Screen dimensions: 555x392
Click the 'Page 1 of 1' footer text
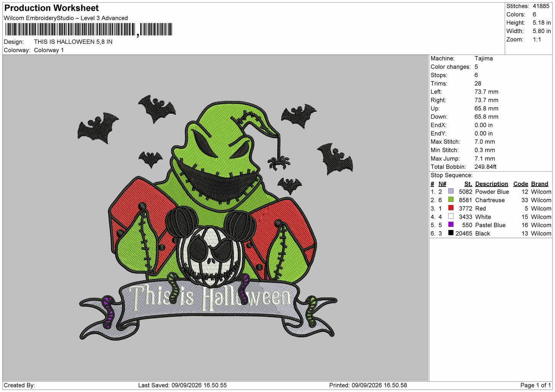(535, 385)
